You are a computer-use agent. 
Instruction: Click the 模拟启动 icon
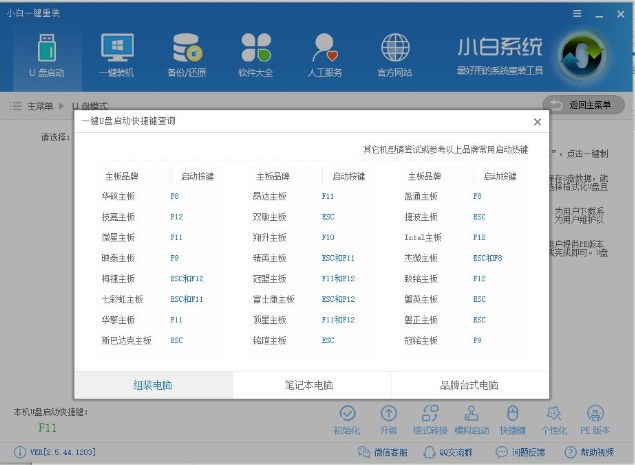[x=471, y=414]
